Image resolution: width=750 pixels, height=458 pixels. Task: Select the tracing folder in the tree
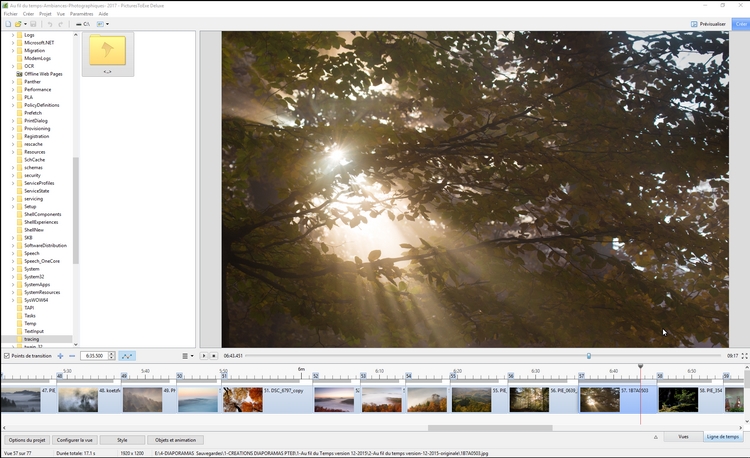click(x=32, y=339)
